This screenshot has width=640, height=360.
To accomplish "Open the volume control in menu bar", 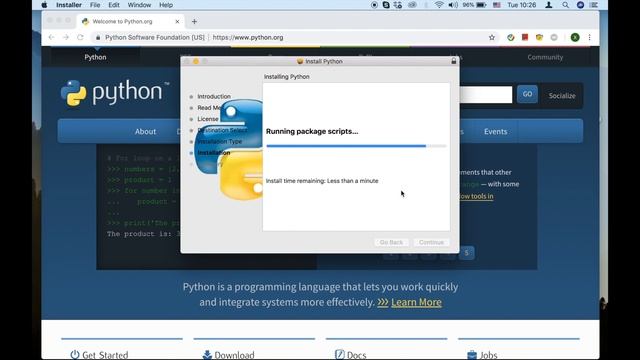I will click(x=453, y=5).
